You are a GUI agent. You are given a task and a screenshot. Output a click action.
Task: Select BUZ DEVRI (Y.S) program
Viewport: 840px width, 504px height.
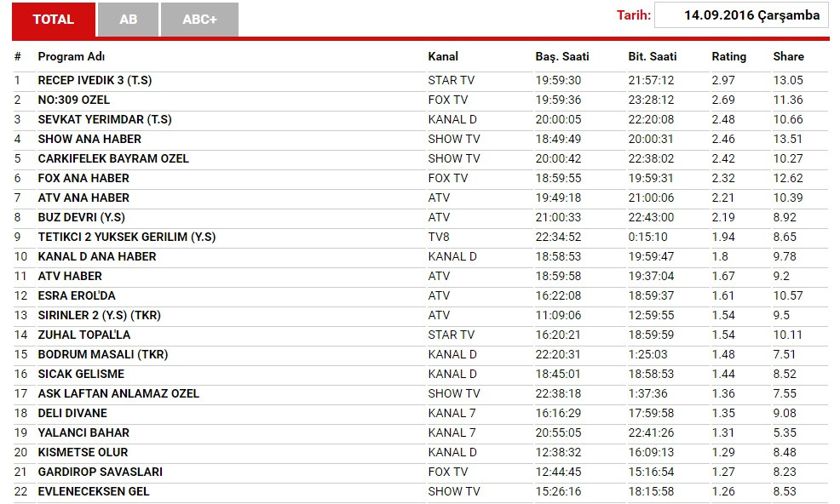pos(81,217)
